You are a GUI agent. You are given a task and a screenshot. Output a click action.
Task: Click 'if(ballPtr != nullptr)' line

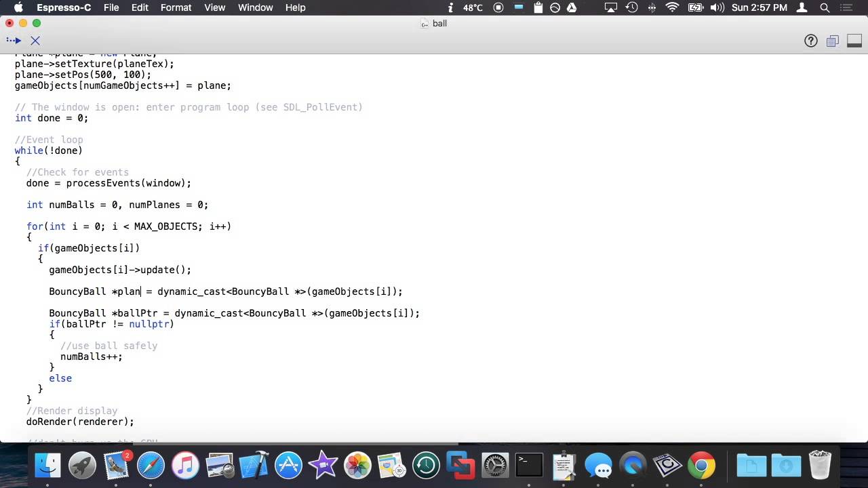(x=111, y=324)
